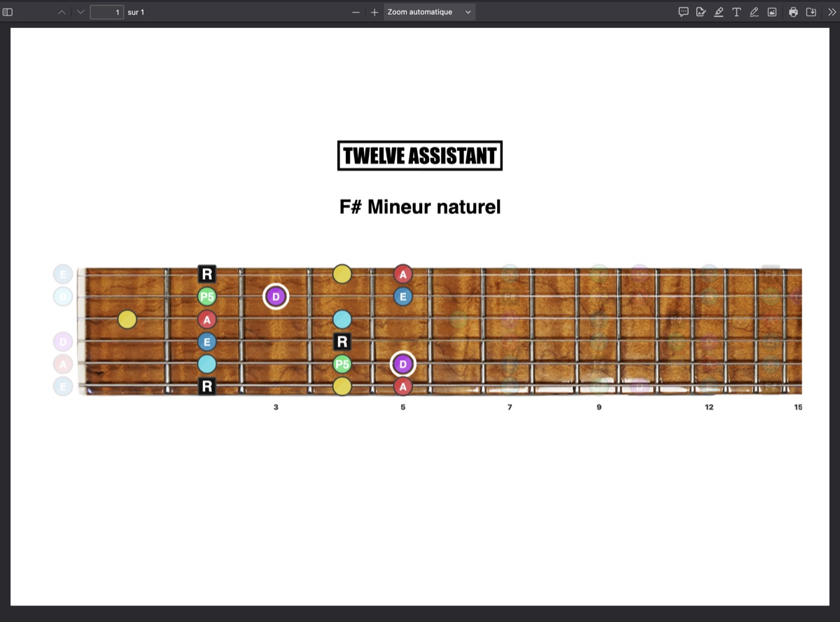Open the Zoom automatique dropdown

[429, 12]
